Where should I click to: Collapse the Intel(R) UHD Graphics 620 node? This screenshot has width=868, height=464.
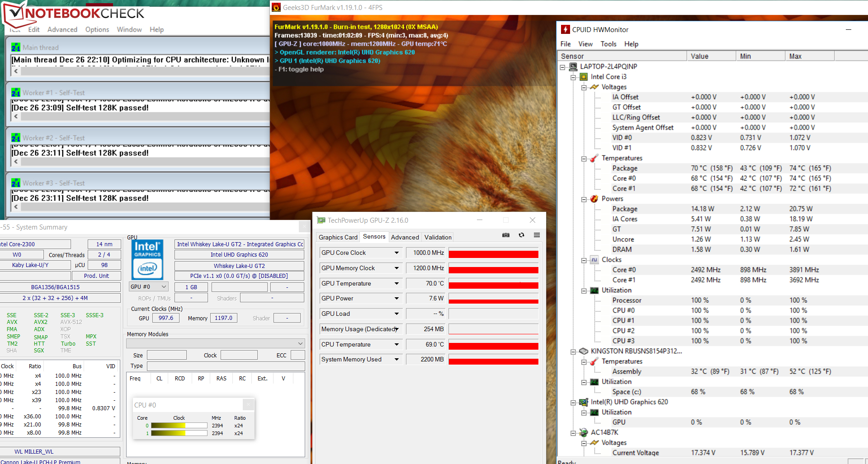573,403
